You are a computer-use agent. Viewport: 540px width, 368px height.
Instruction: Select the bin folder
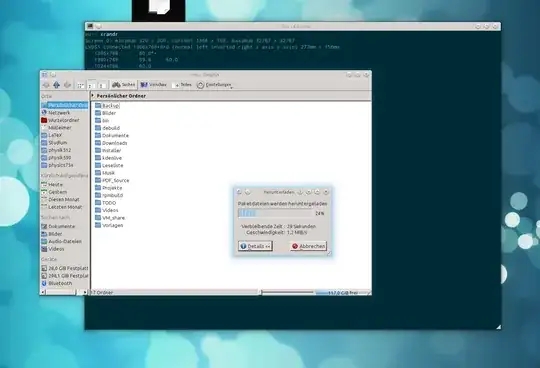coord(102,120)
